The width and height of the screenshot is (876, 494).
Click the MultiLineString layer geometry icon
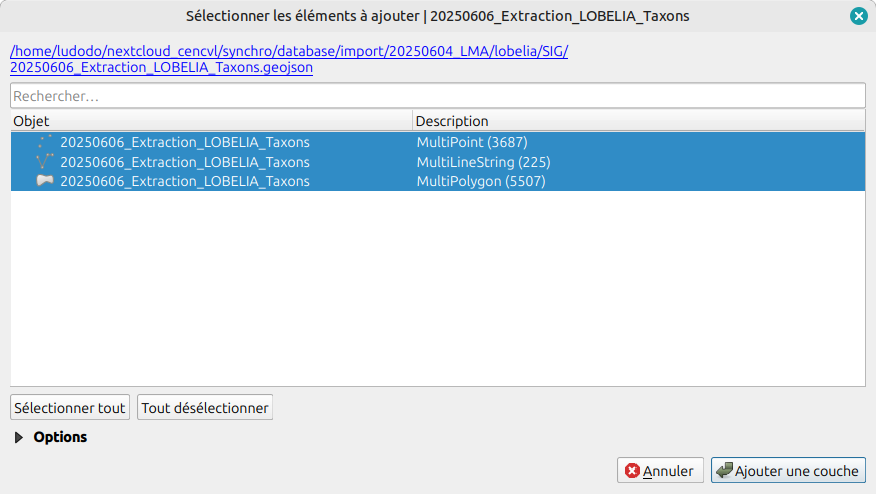tap(45, 162)
